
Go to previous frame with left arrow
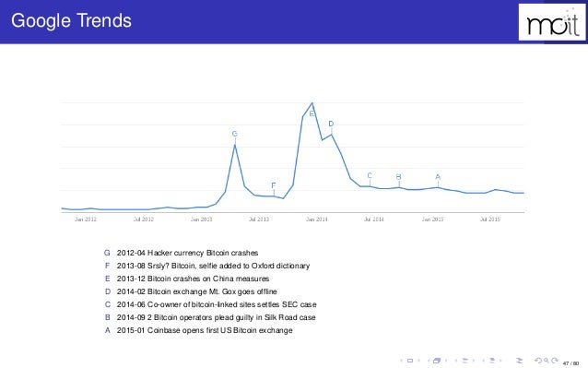pos(429,361)
